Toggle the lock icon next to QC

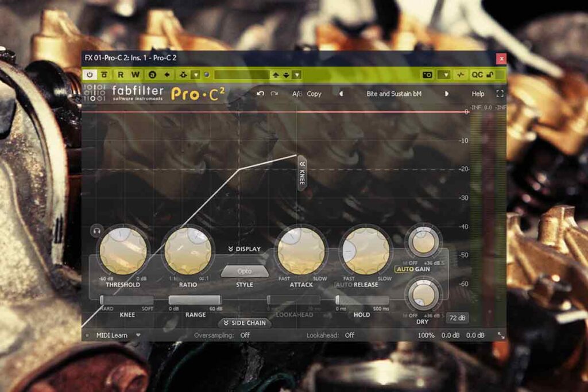(x=490, y=75)
